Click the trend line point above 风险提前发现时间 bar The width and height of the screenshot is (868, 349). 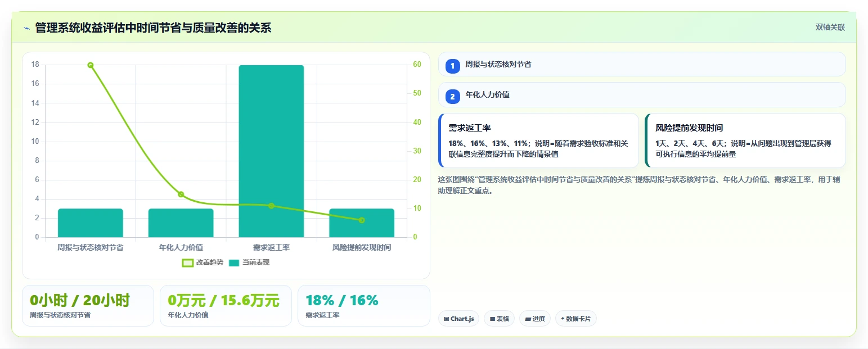click(x=362, y=220)
